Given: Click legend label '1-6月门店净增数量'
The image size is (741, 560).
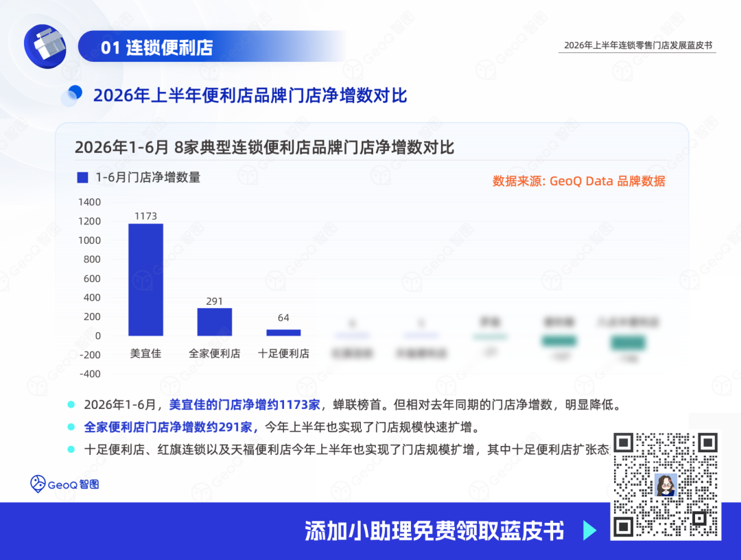Looking at the screenshot, I should tap(148, 178).
